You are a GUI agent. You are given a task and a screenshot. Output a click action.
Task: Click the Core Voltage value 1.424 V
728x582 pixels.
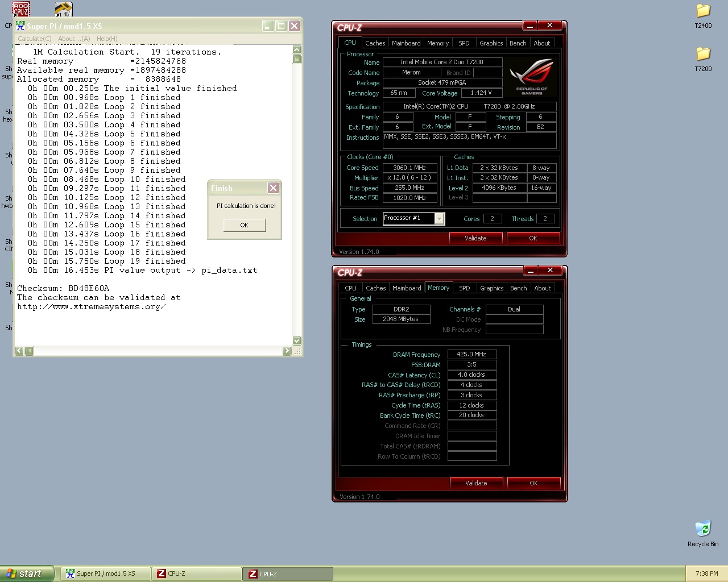coord(481,93)
